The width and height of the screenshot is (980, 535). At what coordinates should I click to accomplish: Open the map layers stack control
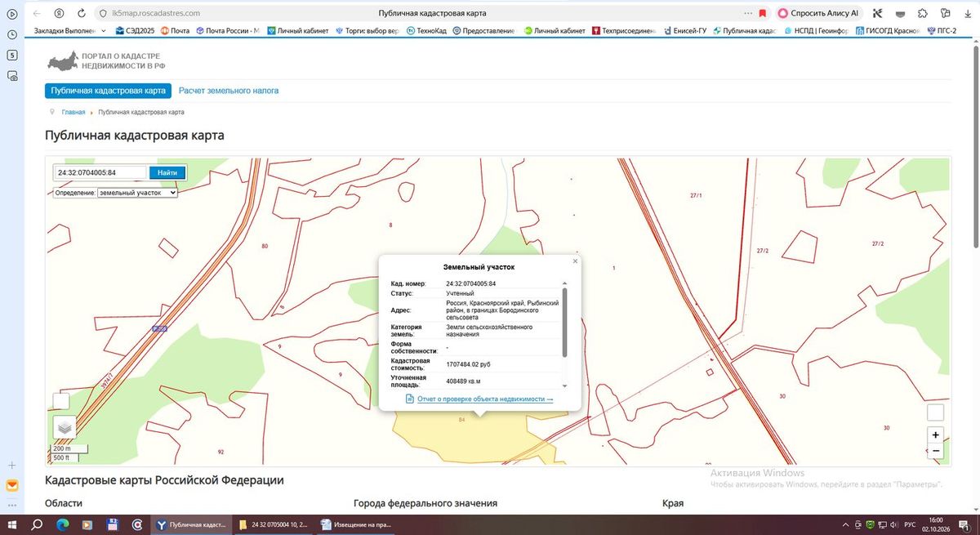(65, 426)
